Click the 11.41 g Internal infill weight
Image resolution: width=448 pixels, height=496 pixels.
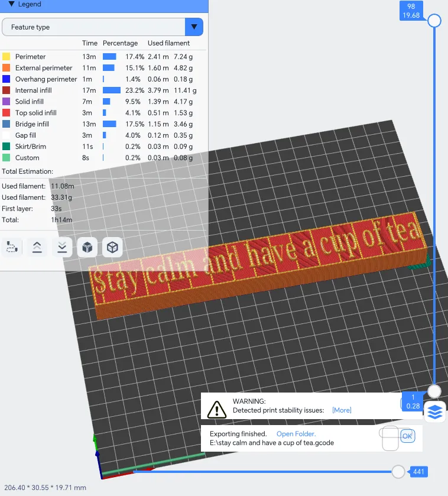185,90
